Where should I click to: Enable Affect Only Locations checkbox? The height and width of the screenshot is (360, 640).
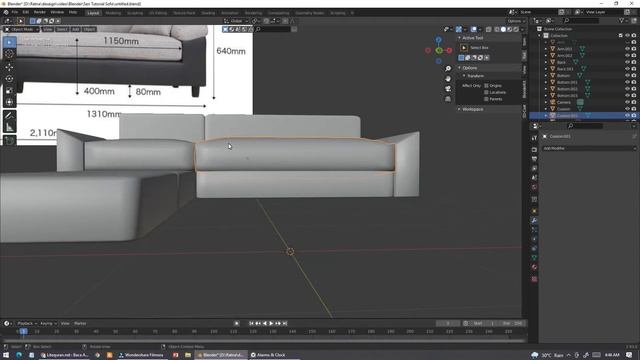pyautogui.click(x=486, y=92)
